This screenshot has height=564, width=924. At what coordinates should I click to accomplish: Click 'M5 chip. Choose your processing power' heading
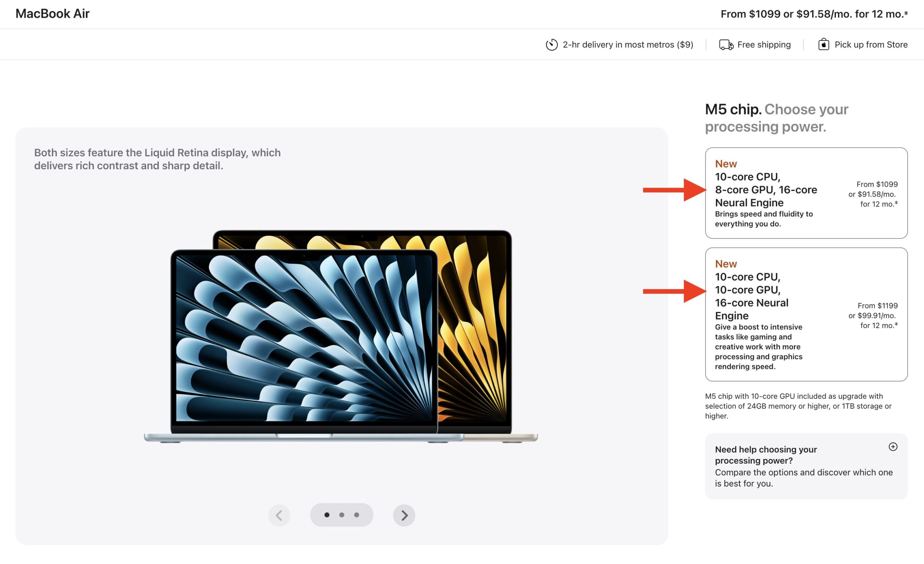[x=776, y=118]
